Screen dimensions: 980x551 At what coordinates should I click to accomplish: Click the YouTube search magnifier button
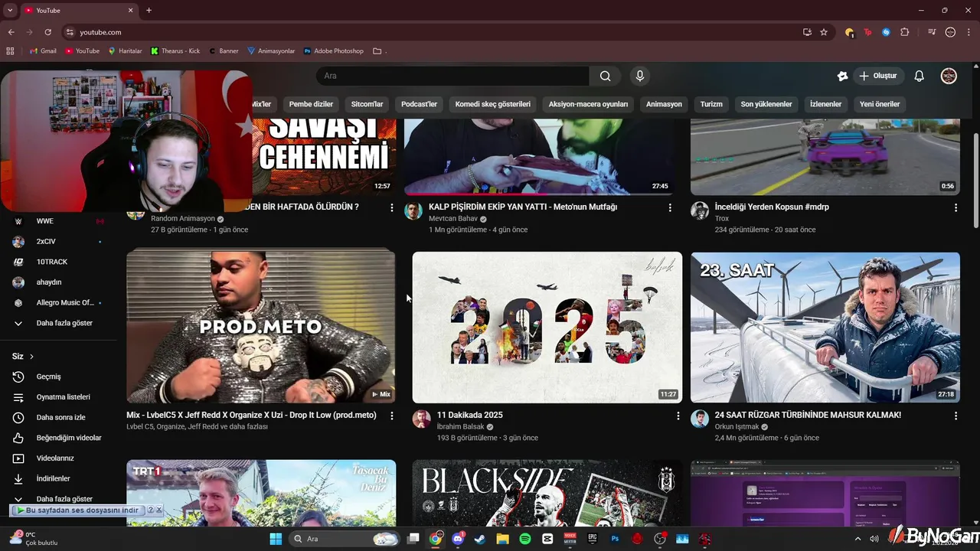[x=605, y=76]
